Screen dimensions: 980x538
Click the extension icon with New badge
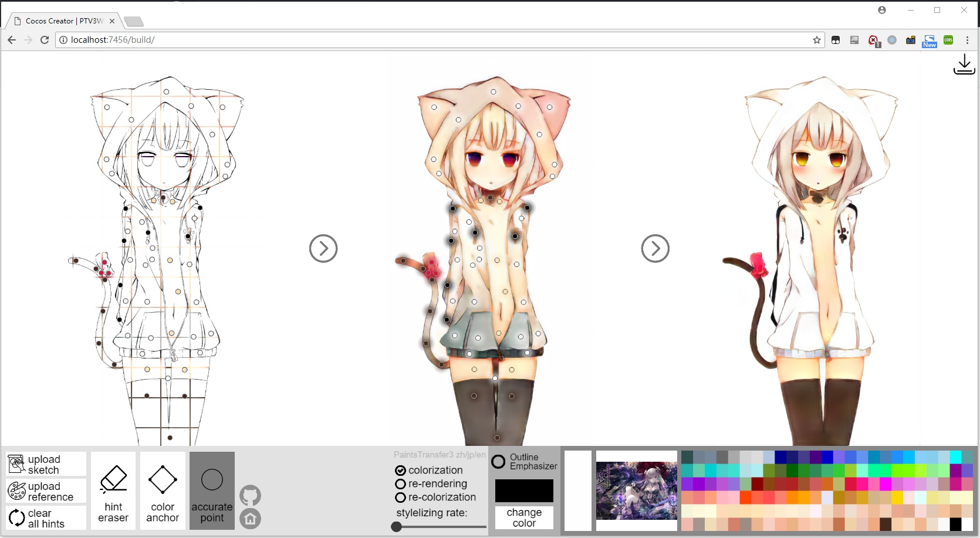coord(930,40)
